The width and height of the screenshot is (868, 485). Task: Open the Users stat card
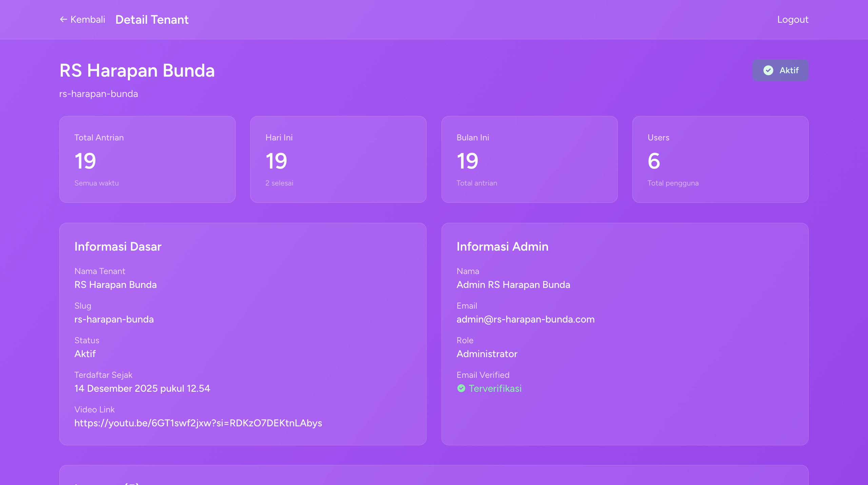point(721,159)
